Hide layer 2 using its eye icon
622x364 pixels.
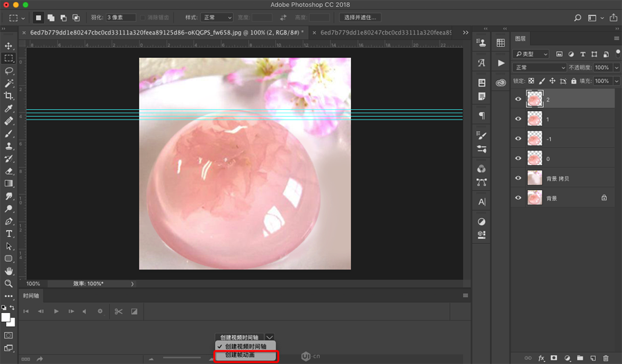tap(518, 99)
